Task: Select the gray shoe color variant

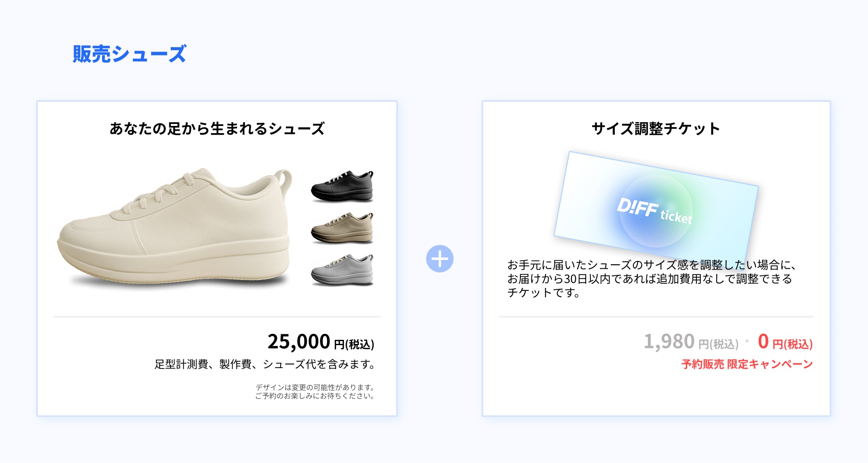Action: pos(342,270)
